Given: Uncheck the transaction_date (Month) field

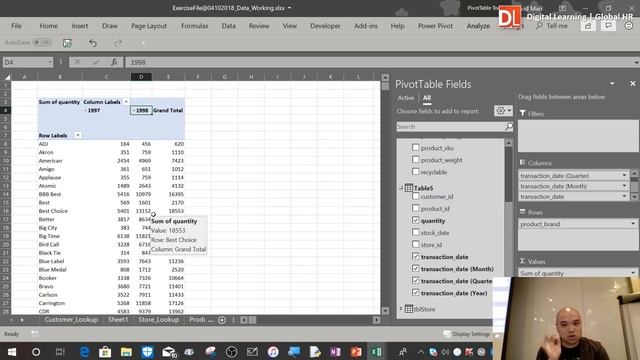Looking at the screenshot, I should [416, 269].
